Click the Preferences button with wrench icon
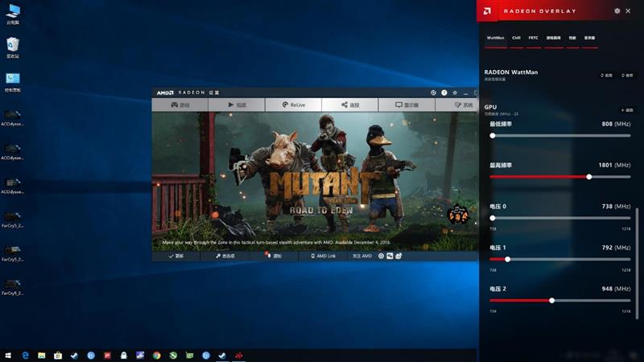The width and height of the screenshot is (644, 362). click(225, 256)
